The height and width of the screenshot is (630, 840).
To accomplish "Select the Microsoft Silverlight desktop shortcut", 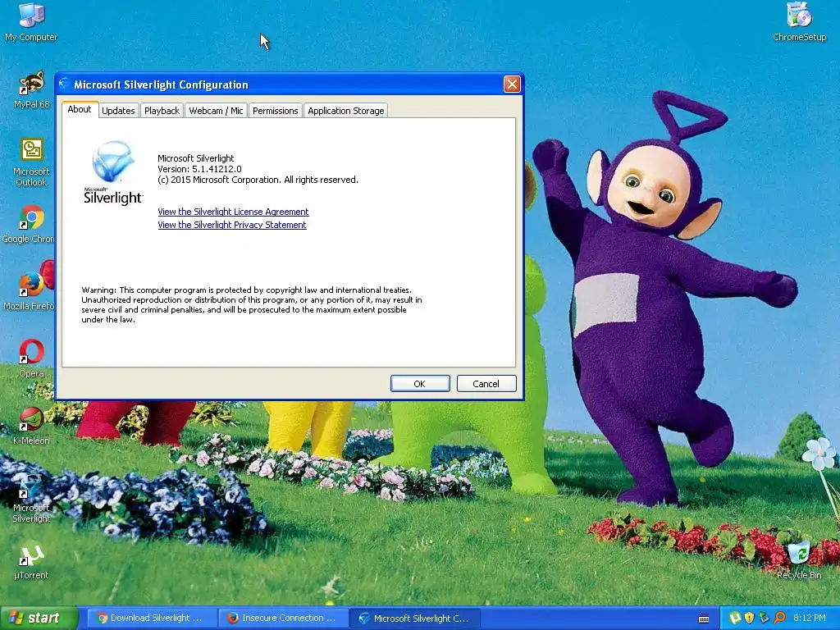I will tap(31, 500).
